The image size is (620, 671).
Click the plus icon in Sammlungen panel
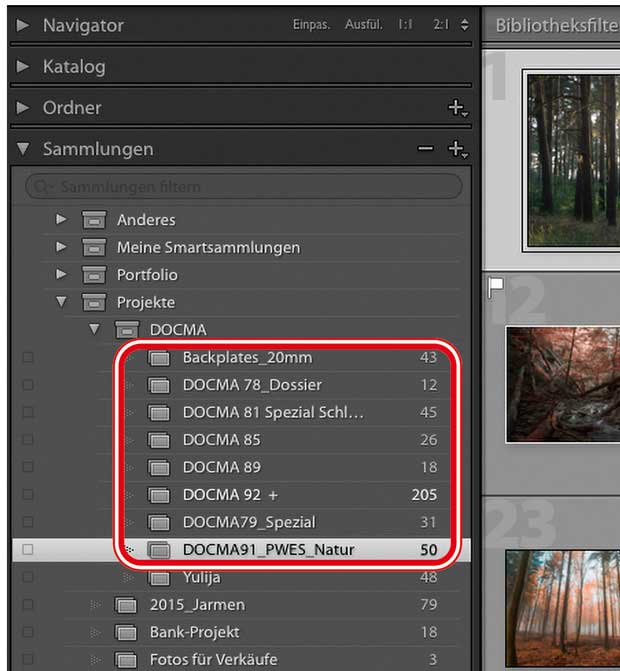click(x=458, y=149)
